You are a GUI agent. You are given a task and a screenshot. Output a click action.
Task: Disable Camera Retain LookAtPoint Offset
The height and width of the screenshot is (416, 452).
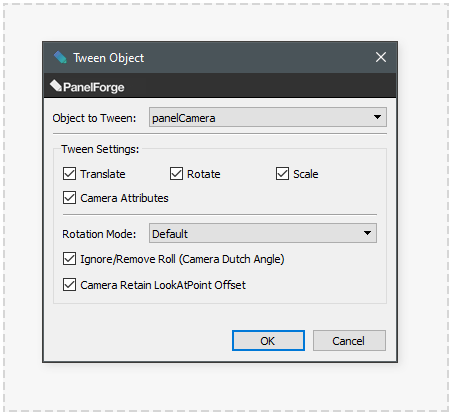coord(69,285)
